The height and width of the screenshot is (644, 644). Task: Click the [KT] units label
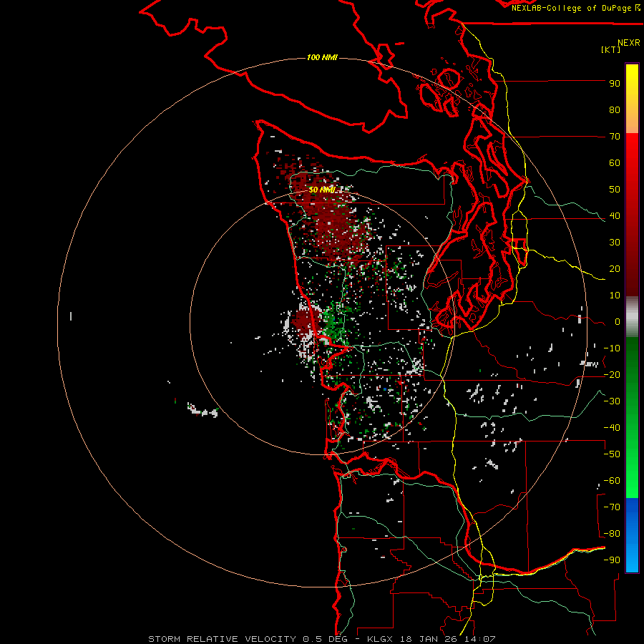(x=610, y=49)
